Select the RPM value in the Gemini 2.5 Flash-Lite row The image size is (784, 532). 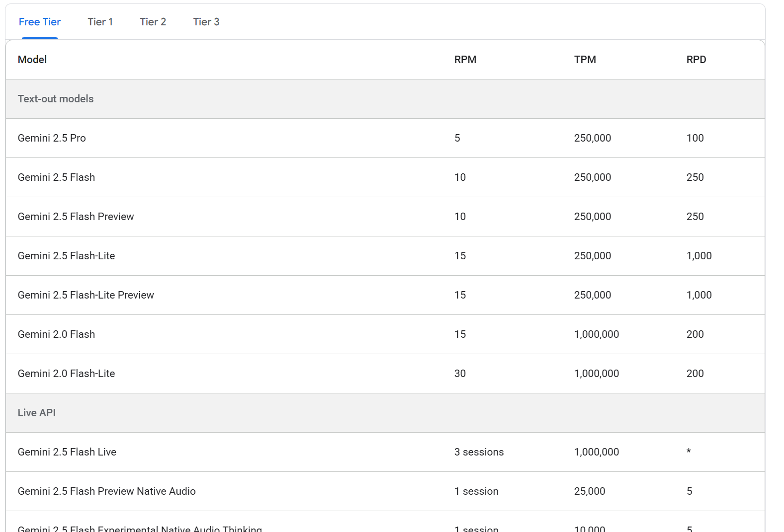460,256
